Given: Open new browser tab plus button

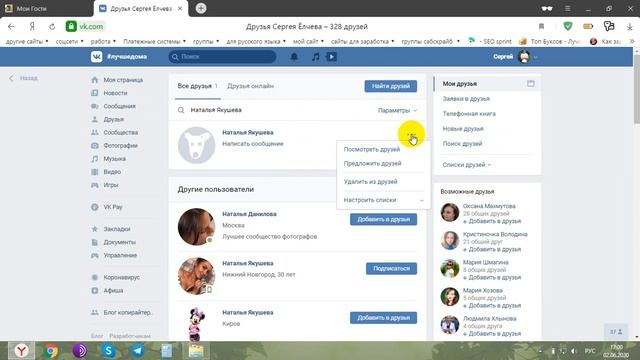Looking at the screenshot, I should tap(201, 8).
